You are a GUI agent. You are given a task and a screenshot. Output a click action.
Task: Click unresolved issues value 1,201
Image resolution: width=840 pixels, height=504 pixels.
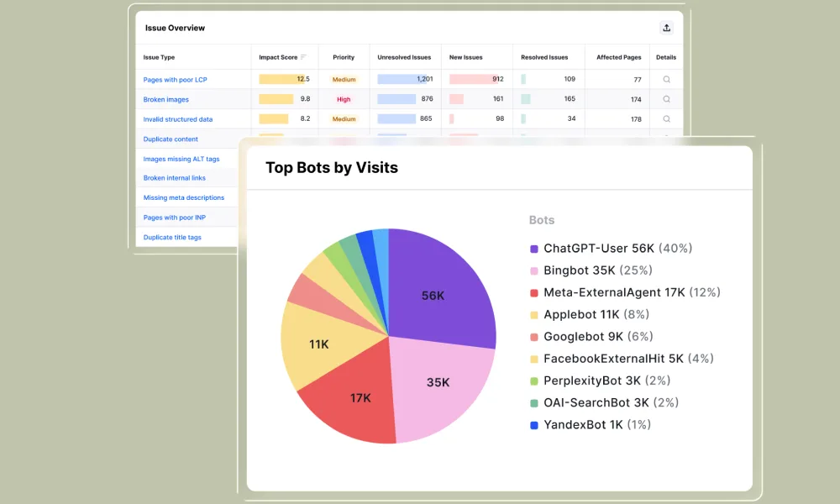pos(424,79)
